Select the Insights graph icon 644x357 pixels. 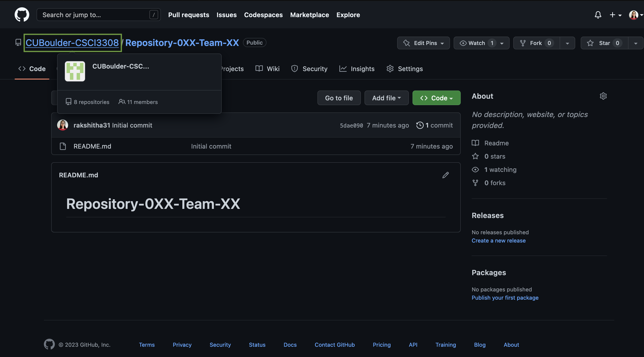click(x=343, y=69)
